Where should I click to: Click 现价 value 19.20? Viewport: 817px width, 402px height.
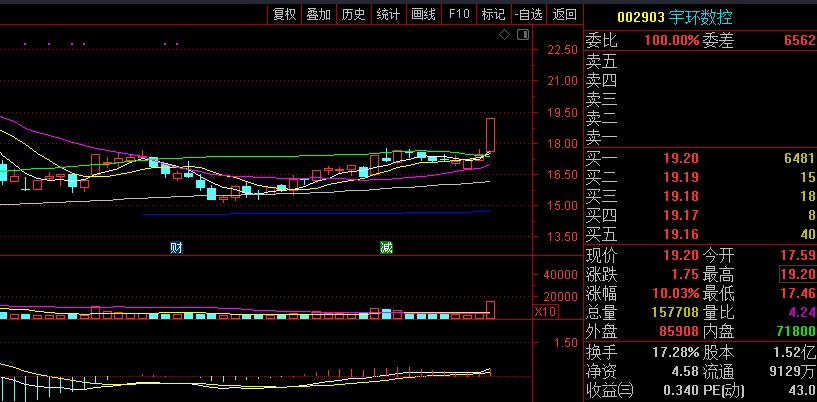click(680, 255)
